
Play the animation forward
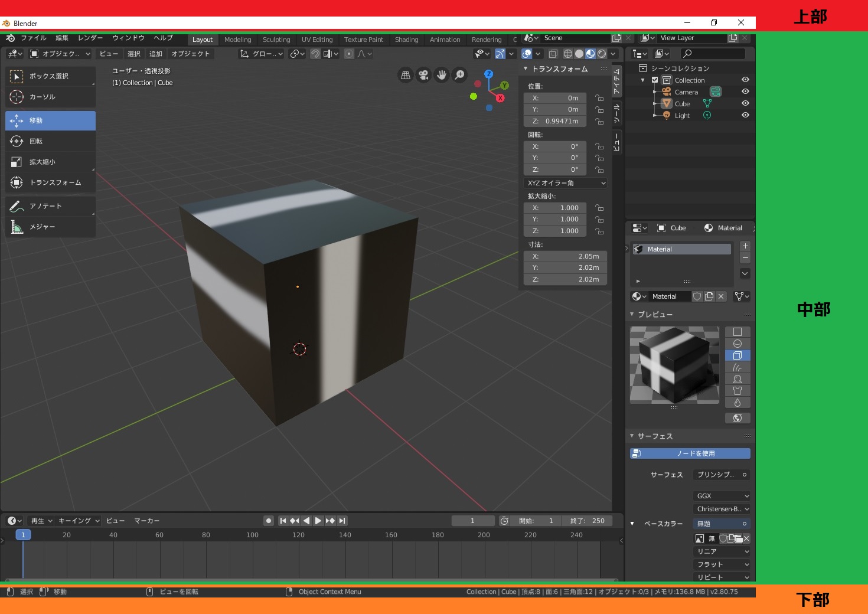coord(318,521)
